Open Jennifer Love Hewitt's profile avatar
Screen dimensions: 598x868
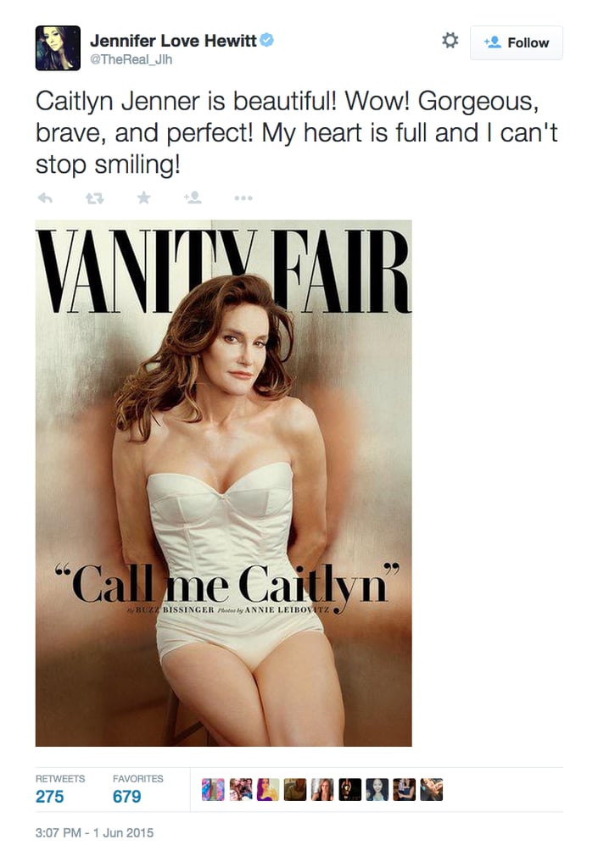point(59,48)
